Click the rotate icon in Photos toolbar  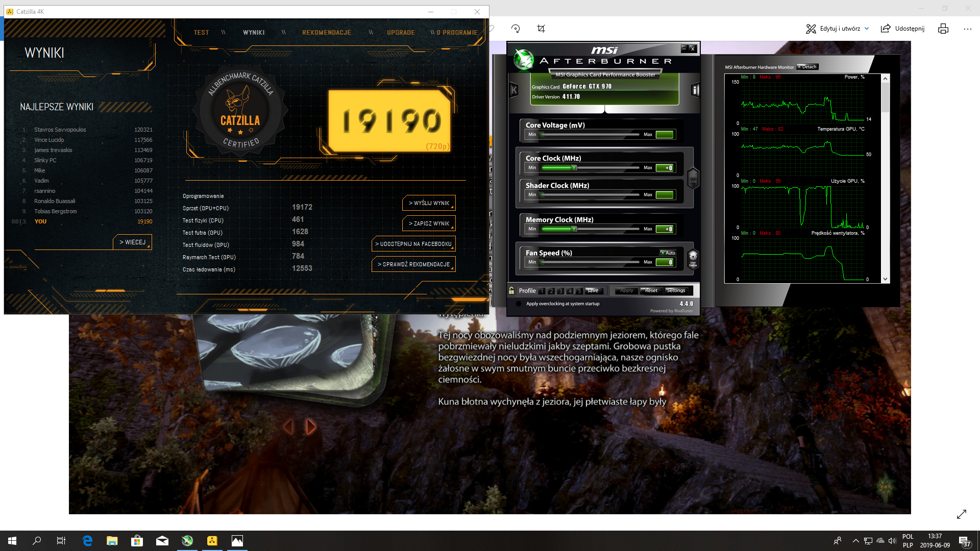click(516, 29)
